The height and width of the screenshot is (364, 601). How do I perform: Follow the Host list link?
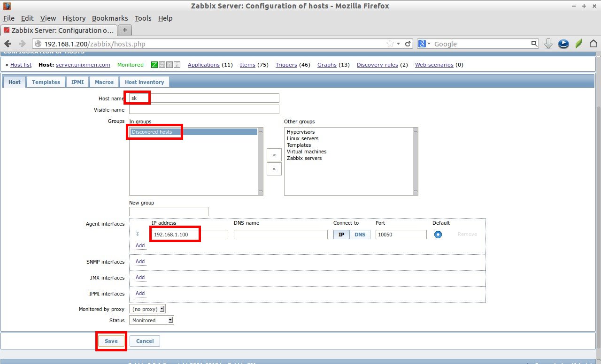pos(21,65)
